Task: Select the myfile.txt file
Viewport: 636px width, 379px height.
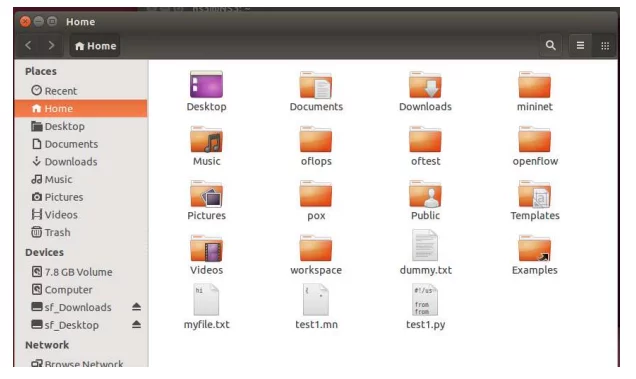Action: pyautogui.click(x=206, y=300)
